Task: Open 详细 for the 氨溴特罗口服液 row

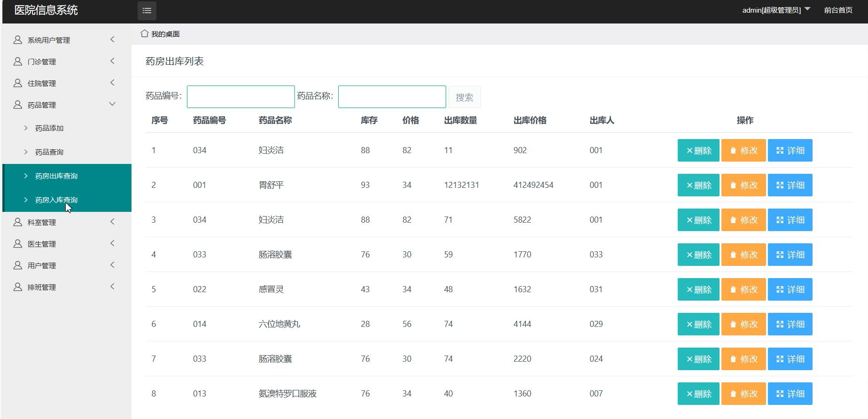Action: point(790,394)
